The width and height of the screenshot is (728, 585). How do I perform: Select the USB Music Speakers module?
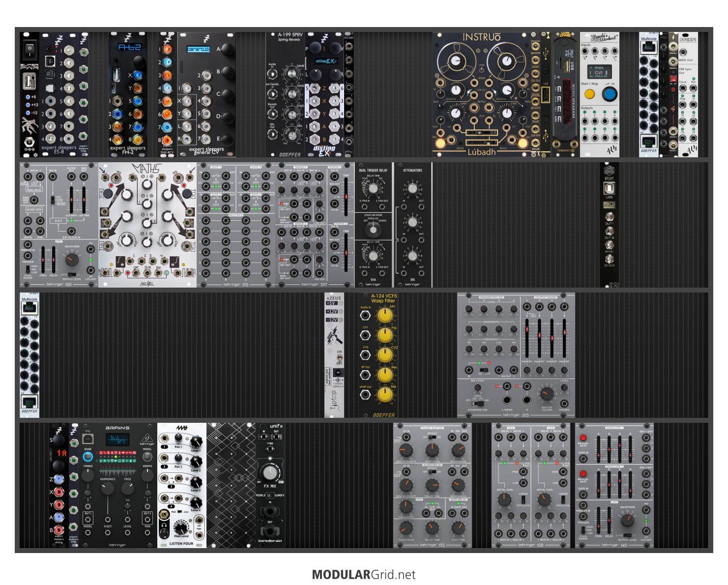[565, 95]
